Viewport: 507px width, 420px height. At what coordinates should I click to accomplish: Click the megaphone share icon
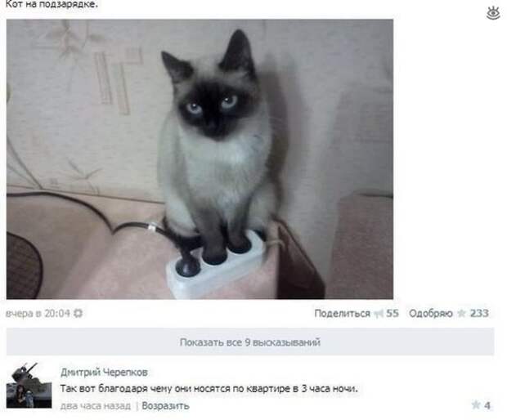pyautogui.click(x=379, y=314)
